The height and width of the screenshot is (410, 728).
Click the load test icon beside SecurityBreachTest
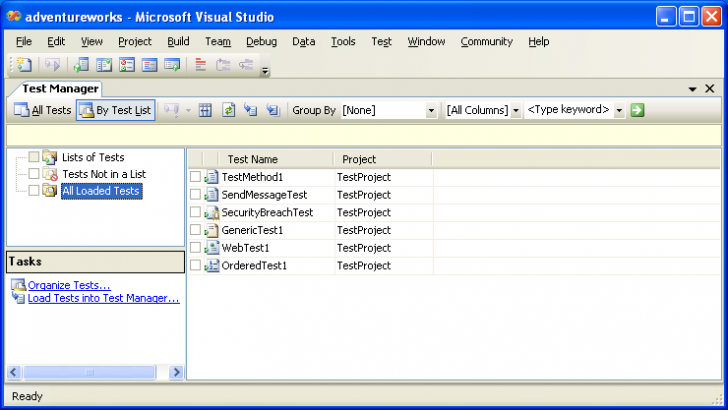(211, 213)
